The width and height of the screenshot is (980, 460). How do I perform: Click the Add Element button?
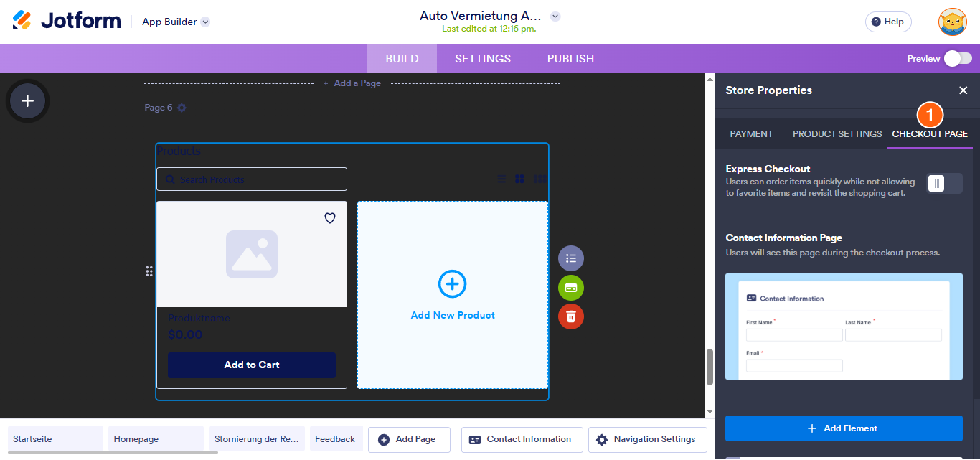click(844, 428)
